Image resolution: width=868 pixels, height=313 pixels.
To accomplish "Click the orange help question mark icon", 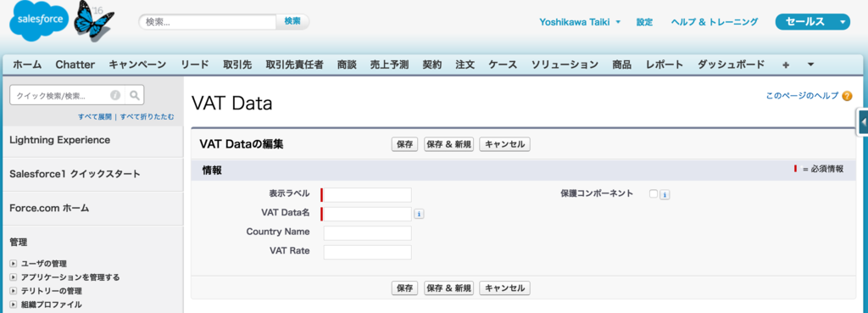I will [x=847, y=96].
